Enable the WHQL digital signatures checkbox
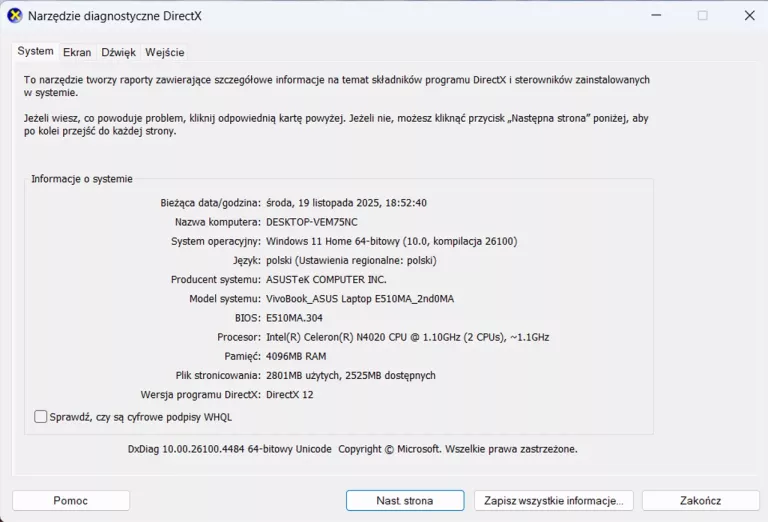This screenshot has height=522, width=768. 41,417
